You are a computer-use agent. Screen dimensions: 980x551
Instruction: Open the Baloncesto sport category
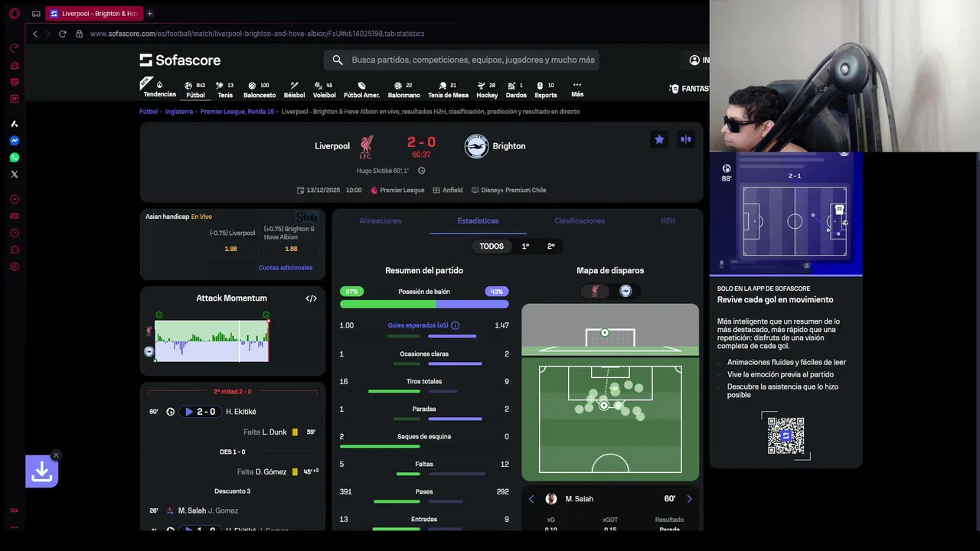(260, 90)
